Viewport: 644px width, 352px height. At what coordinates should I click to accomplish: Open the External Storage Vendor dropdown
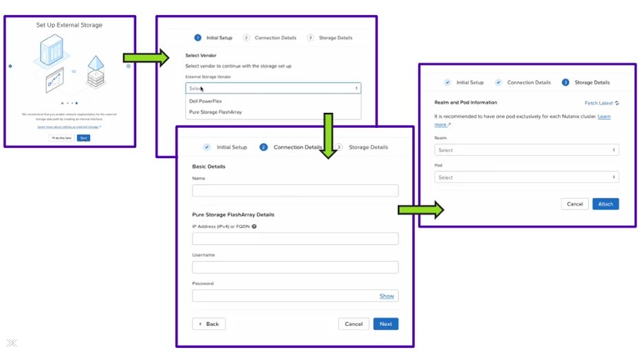pyautogui.click(x=273, y=88)
